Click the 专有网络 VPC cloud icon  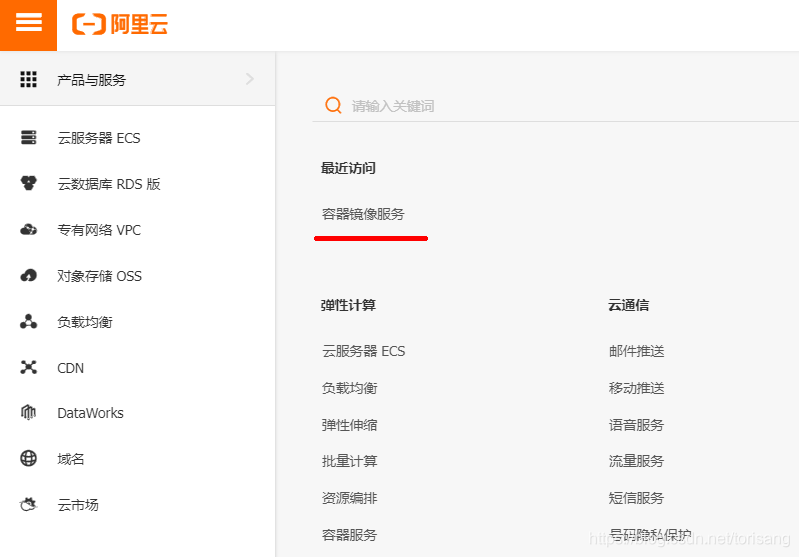[29, 230]
